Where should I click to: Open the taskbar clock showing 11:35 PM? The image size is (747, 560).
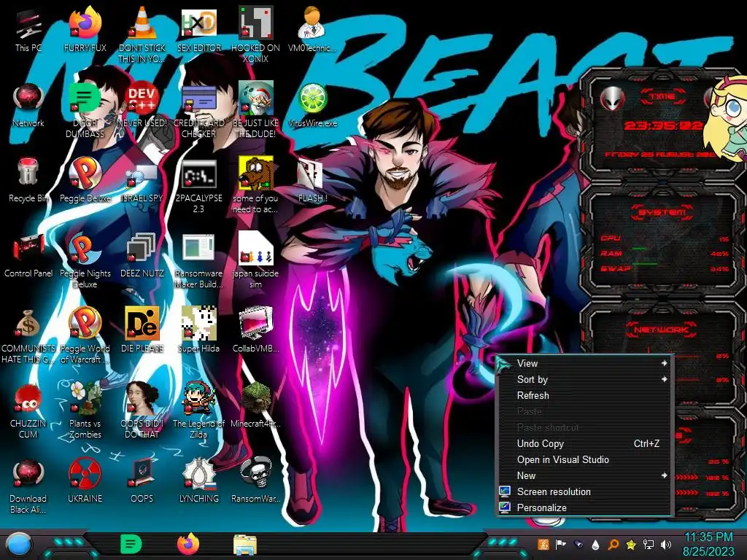pos(708,544)
